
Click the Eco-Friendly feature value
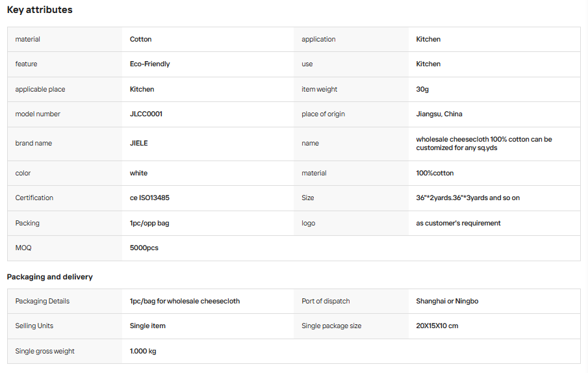149,64
